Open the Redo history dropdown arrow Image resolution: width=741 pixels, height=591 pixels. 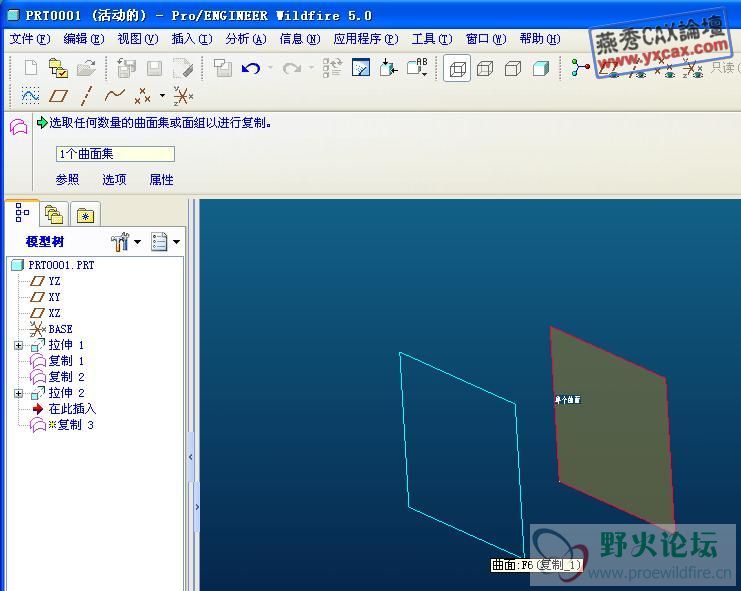tap(311, 68)
